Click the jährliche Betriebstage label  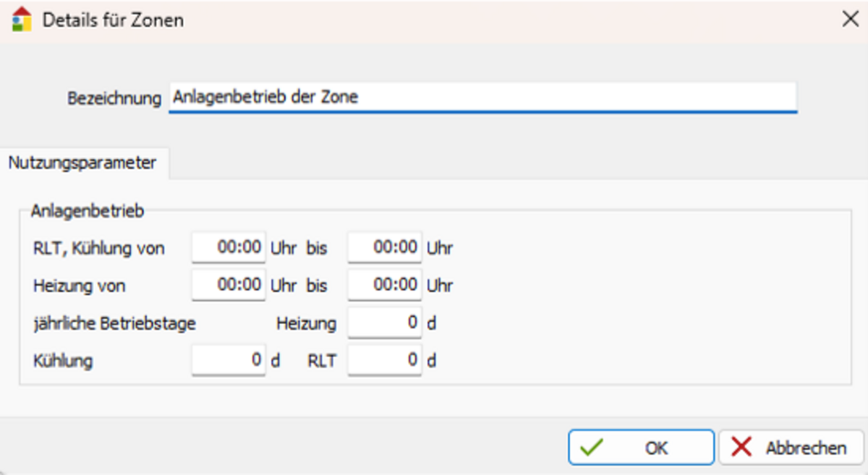coord(114,323)
